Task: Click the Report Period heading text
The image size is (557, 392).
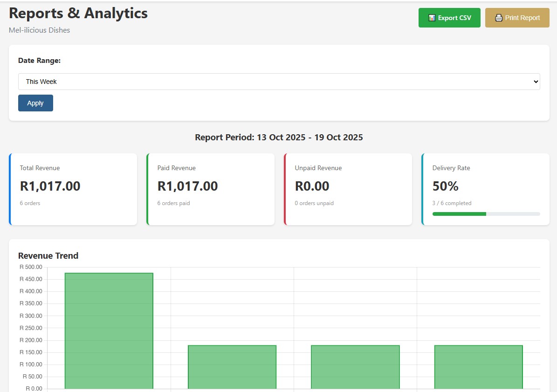Action: [x=279, y=137]
